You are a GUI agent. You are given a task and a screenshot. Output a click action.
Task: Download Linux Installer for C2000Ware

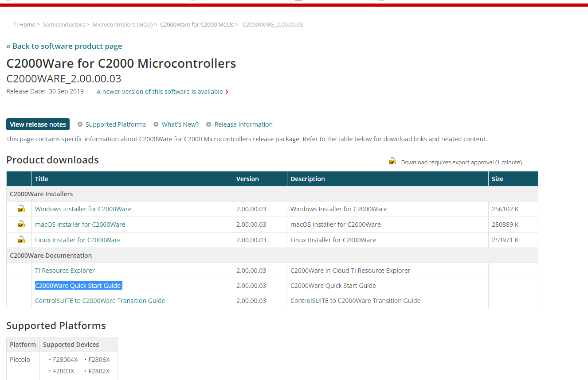pos(78,240)
